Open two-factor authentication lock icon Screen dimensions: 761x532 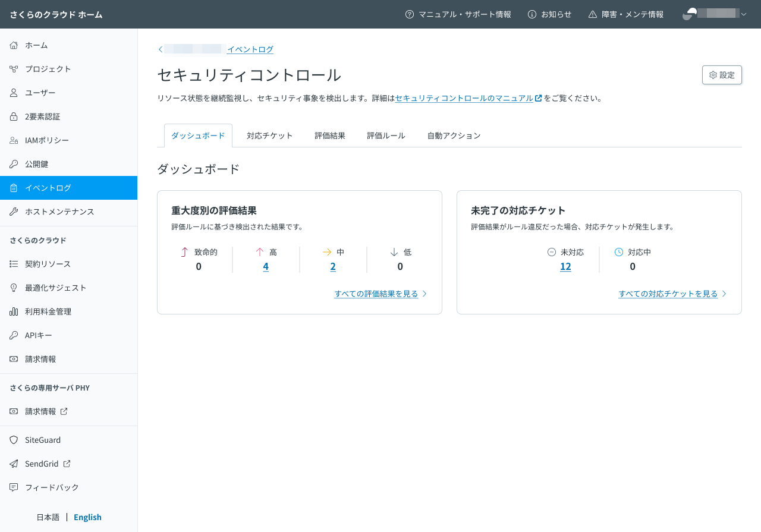pos(14,117)
